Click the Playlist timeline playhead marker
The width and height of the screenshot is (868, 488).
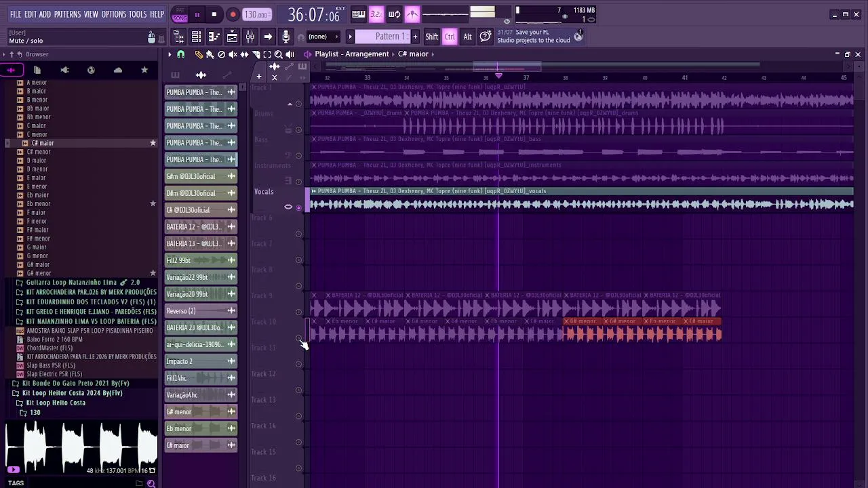(498, 76)
